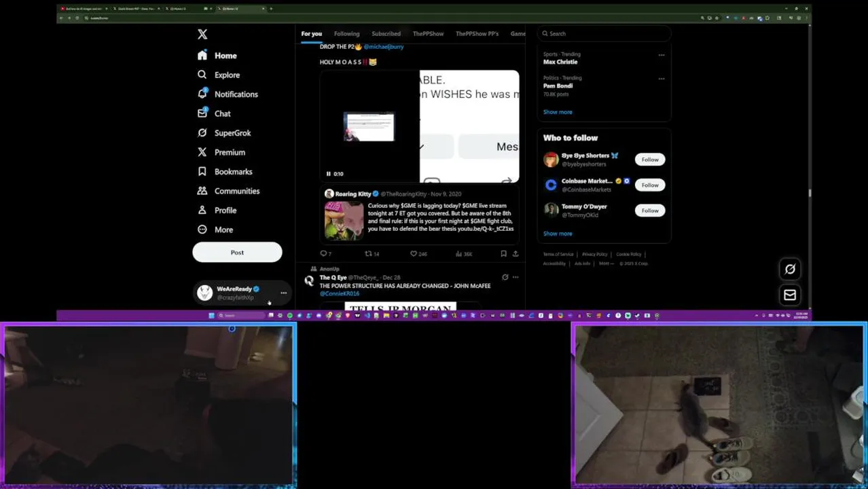868x489 pixels.
Task: Open Bye Bye Shorters profile avatar
Action: (x=551, y=160)
